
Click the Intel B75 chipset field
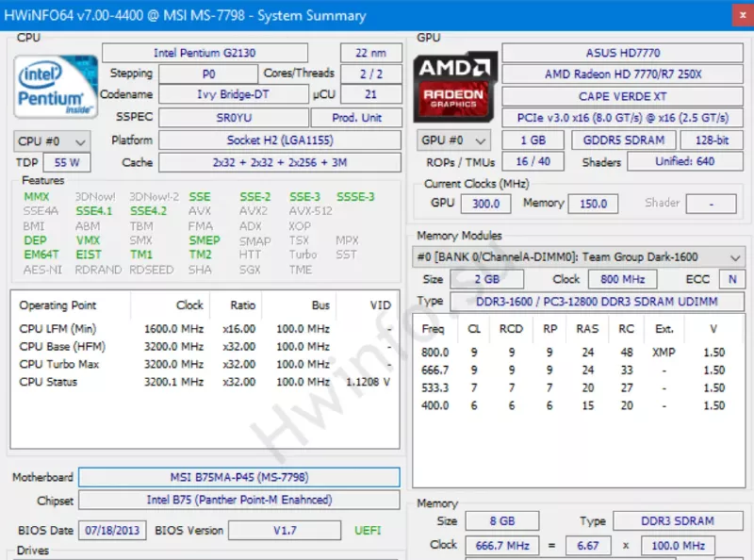click(x=239, y=500)
